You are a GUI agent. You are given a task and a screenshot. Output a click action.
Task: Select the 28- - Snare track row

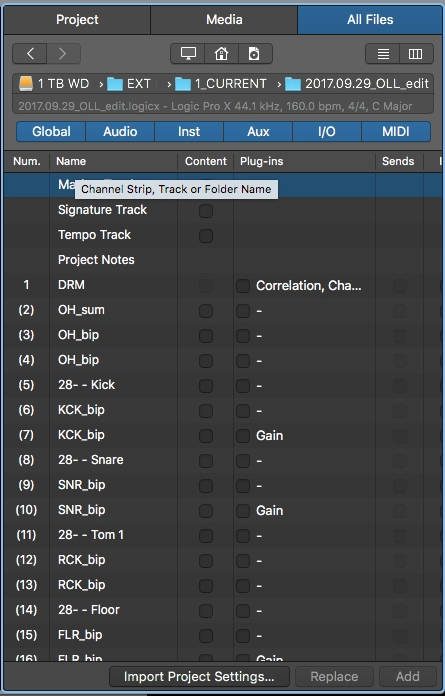pos(222,460)
